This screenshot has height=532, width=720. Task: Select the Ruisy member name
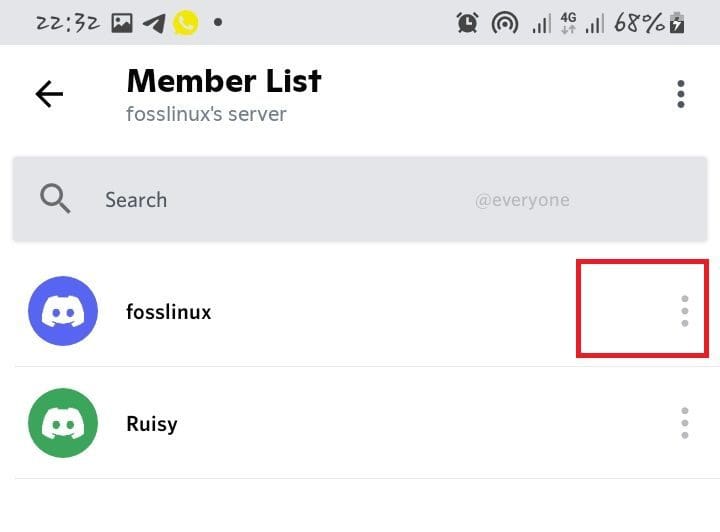152,424
